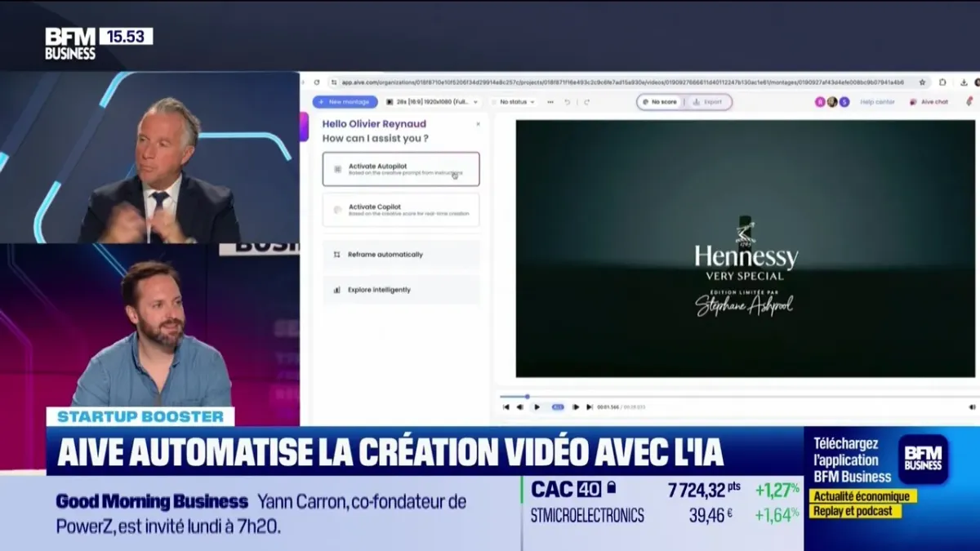This screenshot has height=551, width=980.
Task: Activate Autopilot option
Action: pos(401,169)
